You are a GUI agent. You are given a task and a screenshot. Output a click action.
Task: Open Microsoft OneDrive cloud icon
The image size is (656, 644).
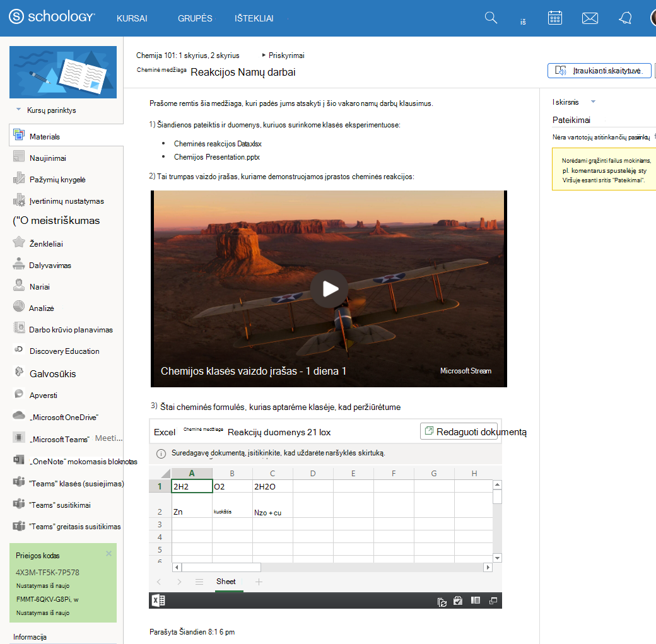tap(18, 415)
